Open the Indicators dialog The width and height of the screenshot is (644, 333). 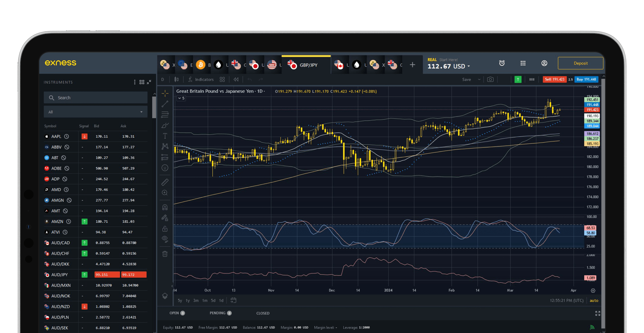point(201,79)
